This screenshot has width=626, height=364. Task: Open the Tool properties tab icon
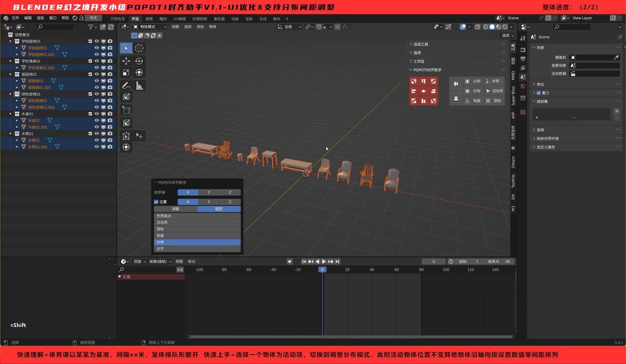point(523,38)
